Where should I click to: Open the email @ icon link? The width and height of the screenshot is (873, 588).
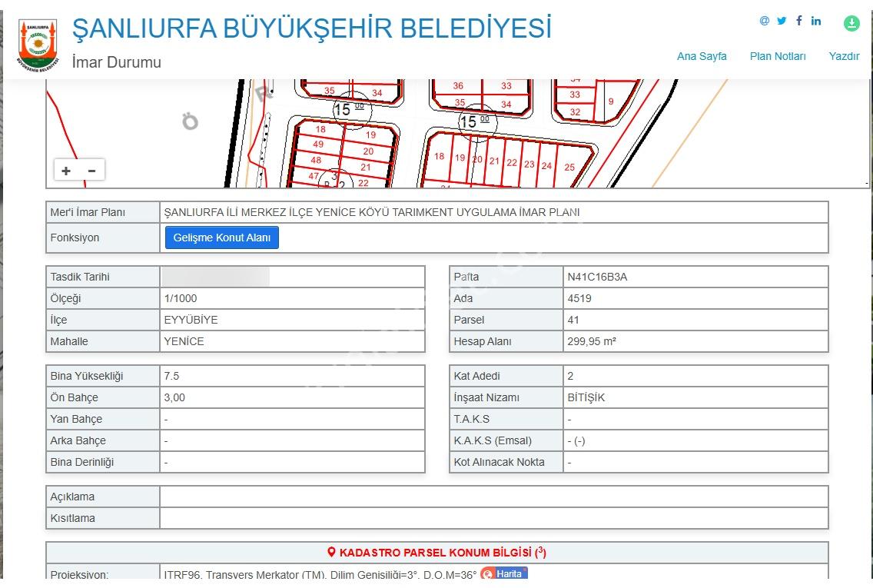(765, 21)
